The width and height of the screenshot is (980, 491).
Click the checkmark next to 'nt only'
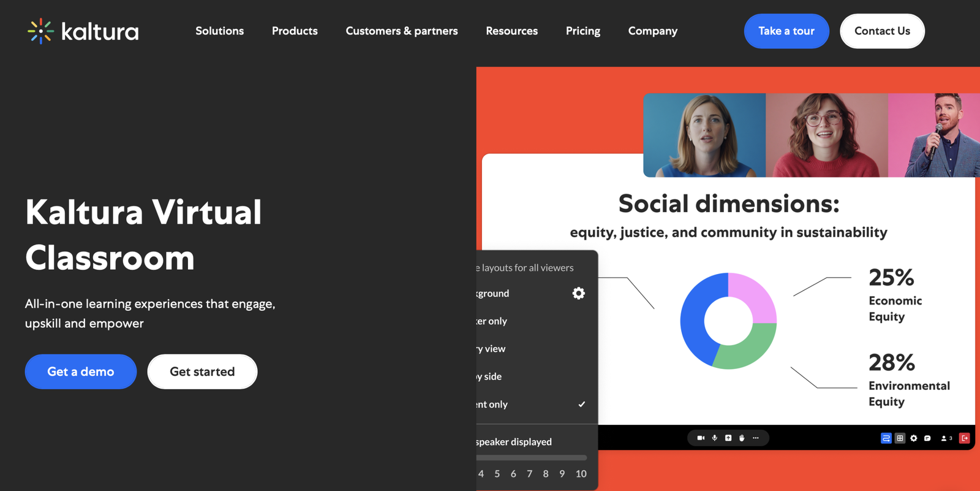pos(582,404)
